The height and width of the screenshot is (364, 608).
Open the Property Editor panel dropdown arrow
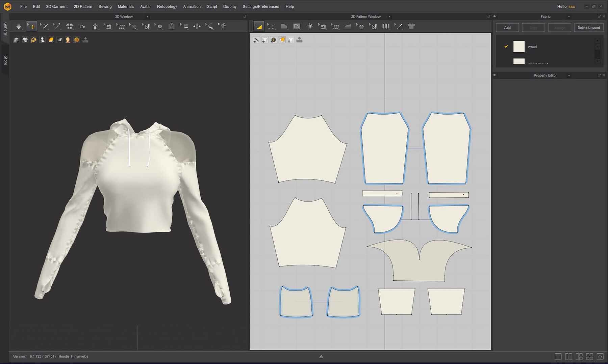(569, 76)
